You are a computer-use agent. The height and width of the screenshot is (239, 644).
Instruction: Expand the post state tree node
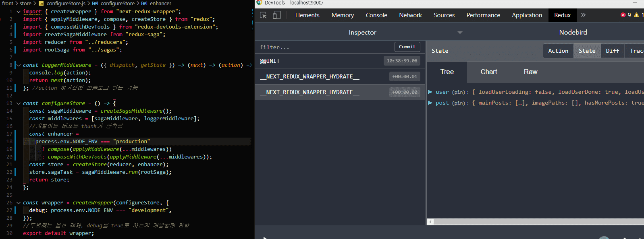[430, 103]
